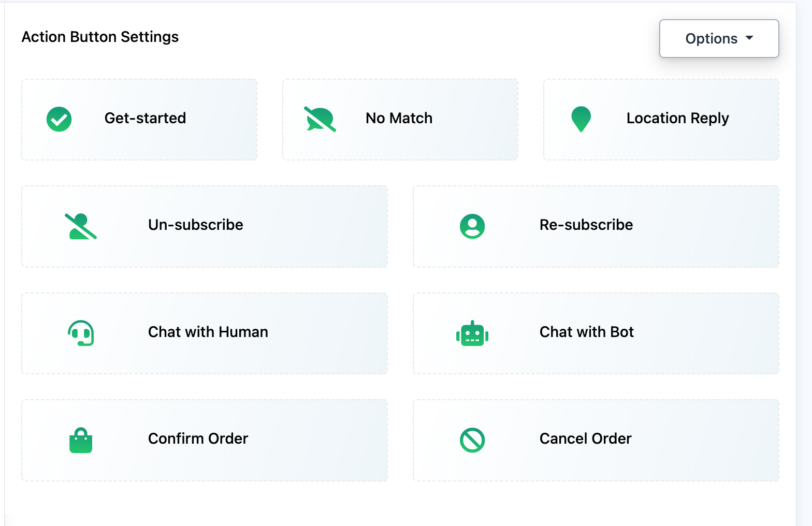812x526 pixels.
Task: Select the Chat with Bot label
Action: 587,332
